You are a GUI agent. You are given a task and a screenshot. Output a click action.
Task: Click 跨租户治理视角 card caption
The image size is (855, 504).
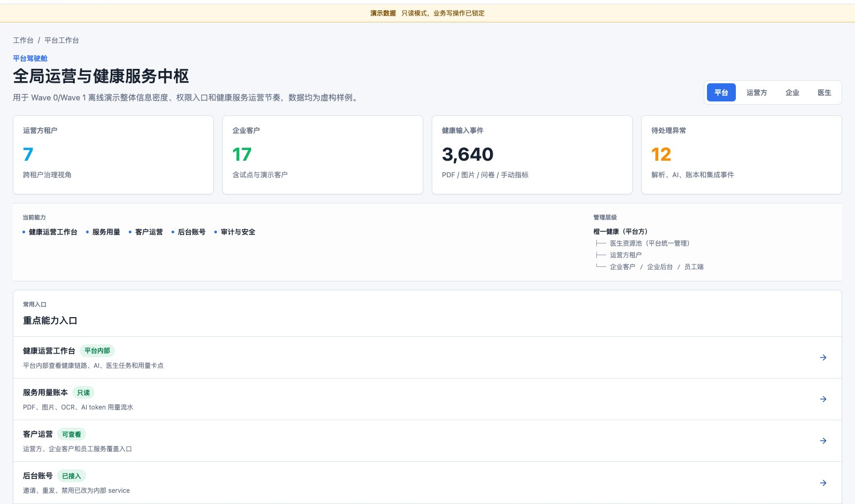point(47,175)
